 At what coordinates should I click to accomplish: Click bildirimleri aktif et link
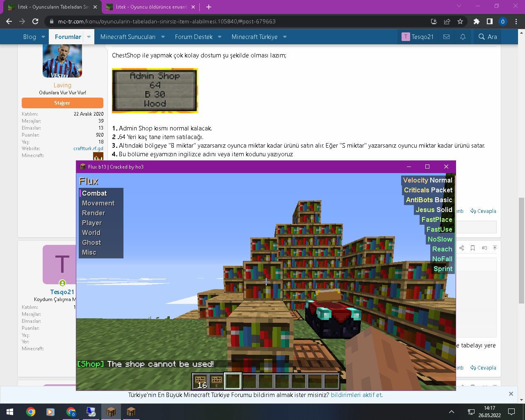(356, 395)
